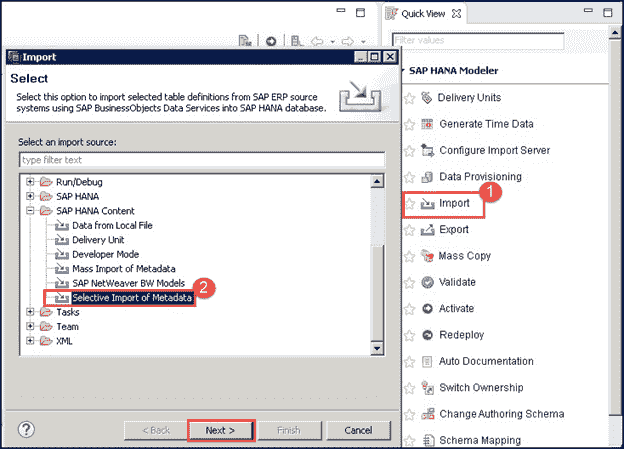
Task: Star the Redeploy entry
Action: (410, 336)
